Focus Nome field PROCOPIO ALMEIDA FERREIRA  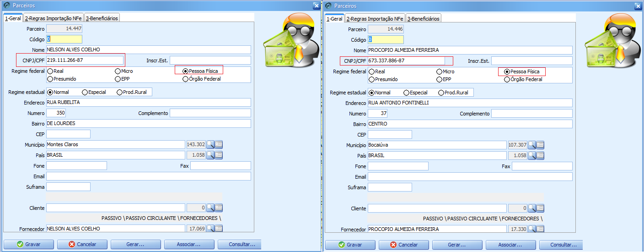point(470,50)
